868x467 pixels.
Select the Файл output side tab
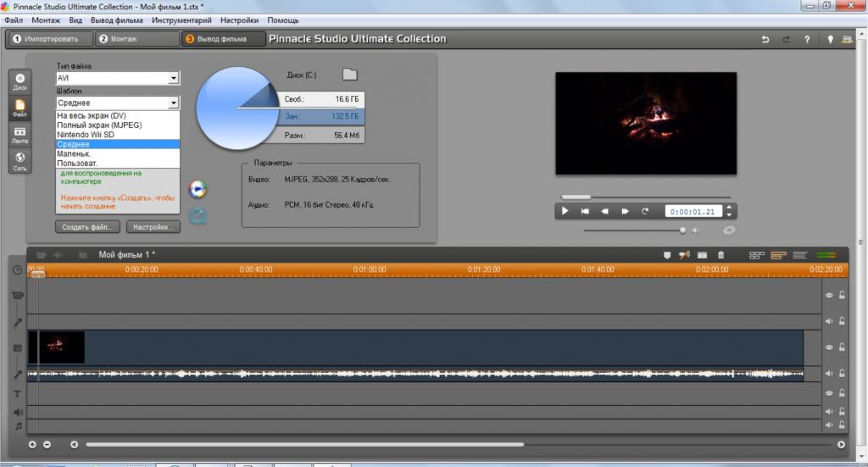[x=20, y=108]
